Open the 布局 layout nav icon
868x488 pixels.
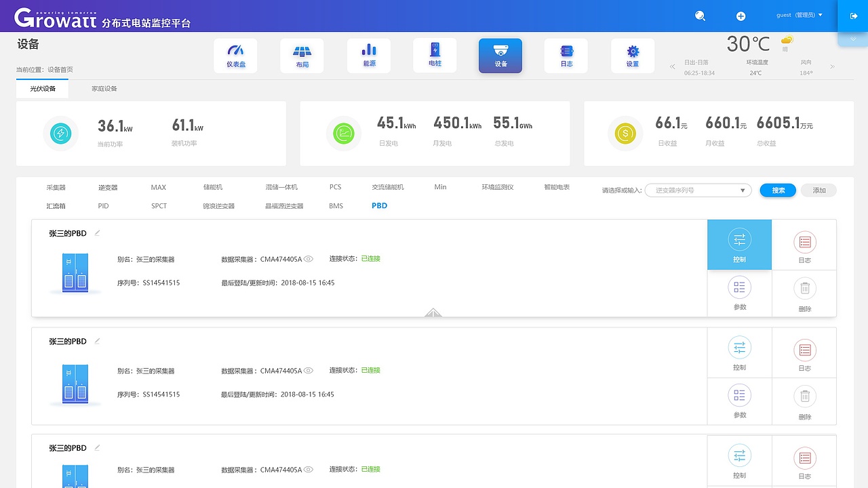click(x=302, y=56)
